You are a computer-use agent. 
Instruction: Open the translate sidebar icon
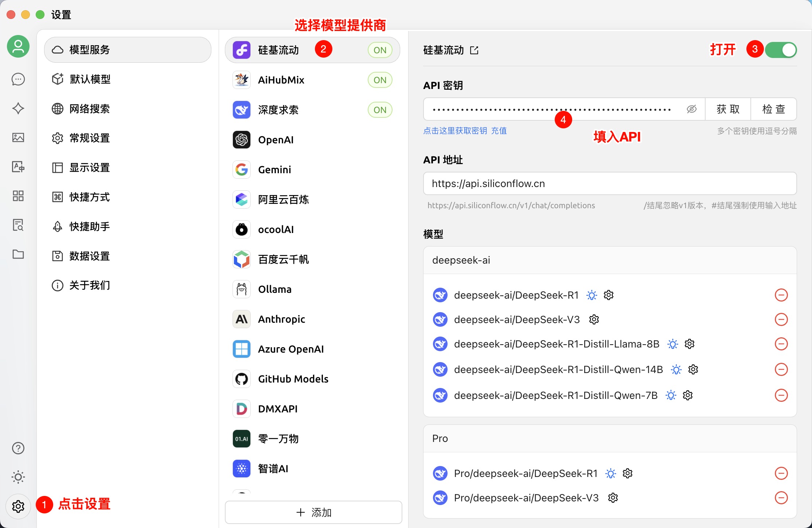pos(18,167)
